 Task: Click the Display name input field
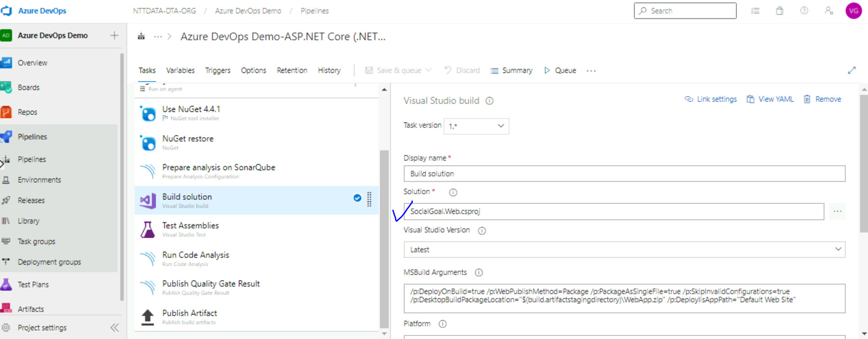624,174
